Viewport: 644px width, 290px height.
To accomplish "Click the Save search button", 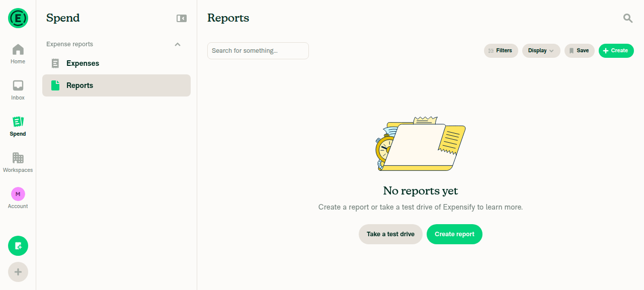I will (x=580, y=51).
